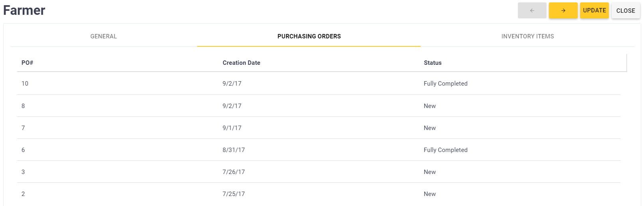
Task: Go to next record with right arrow
Action: point(563,10)
